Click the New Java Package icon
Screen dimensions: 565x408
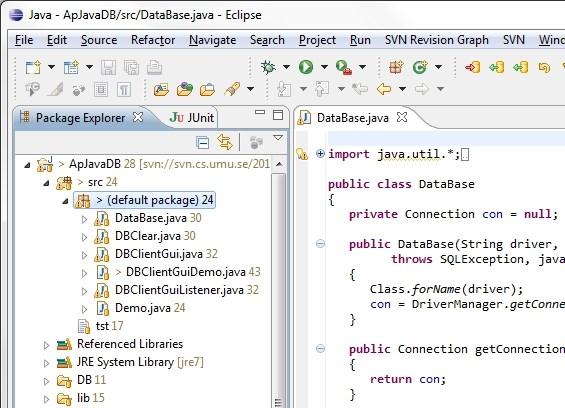pos(396,67)
